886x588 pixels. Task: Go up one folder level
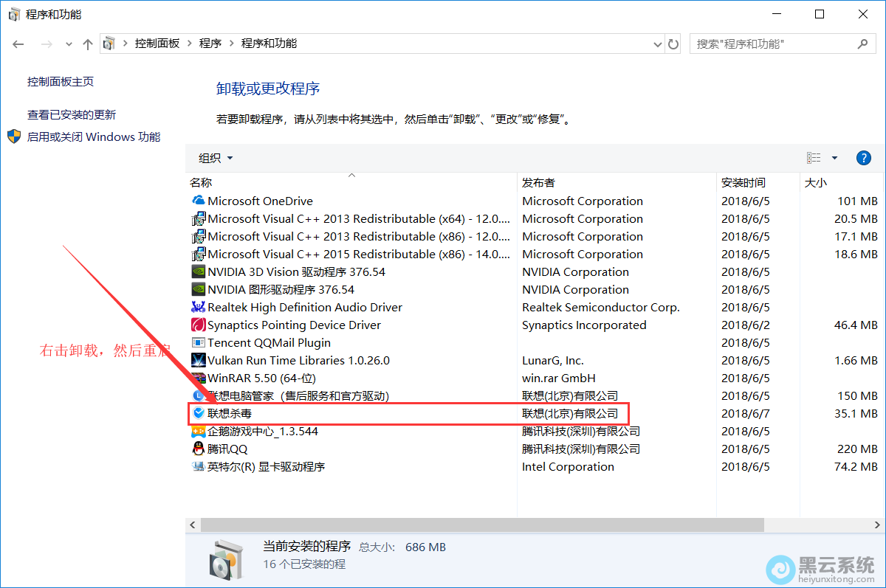coord(88,44)
